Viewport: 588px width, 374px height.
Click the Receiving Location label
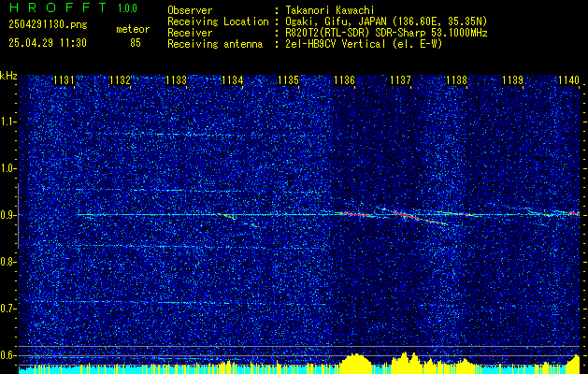[218, 22]
